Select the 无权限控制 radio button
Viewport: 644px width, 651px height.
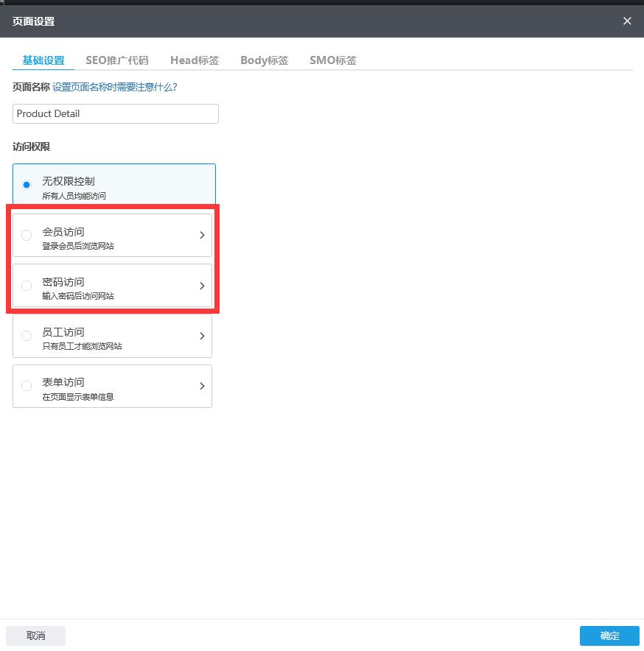27,184
